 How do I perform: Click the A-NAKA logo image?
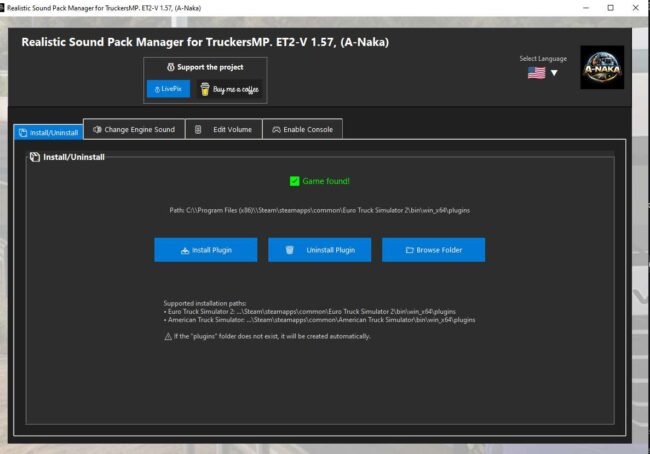coord(602,67)
